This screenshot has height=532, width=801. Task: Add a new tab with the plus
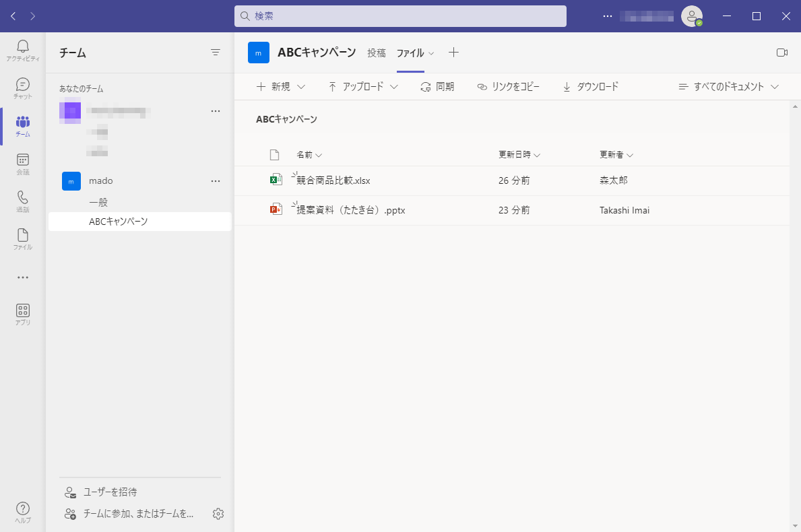click(x=453, y=52)
